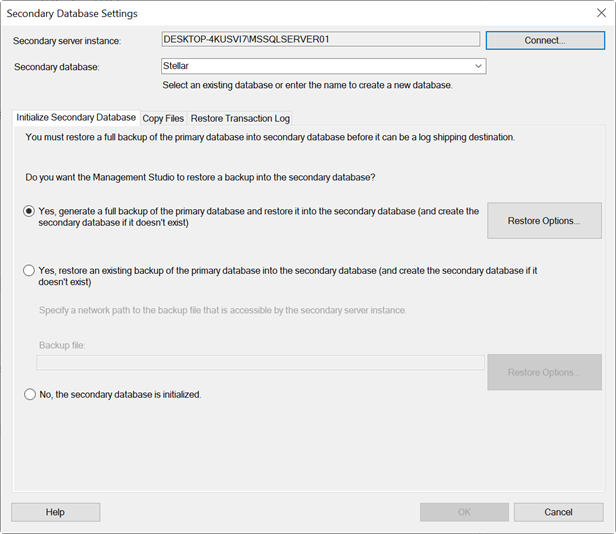Click the 'Specify a network path' hint text
The width and height of the screenshot is (616, 534).
pyautogui.click(x=223, y=310)
